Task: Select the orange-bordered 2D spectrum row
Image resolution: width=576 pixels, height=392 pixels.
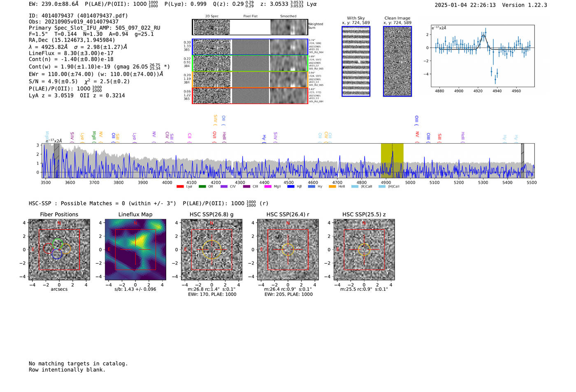Action: click(250, 79)
